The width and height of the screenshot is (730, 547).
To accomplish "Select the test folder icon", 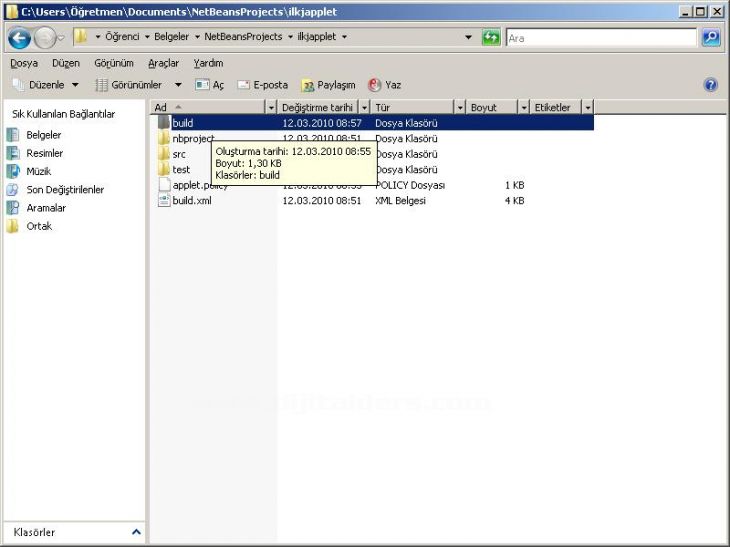I will coord(164,169).
